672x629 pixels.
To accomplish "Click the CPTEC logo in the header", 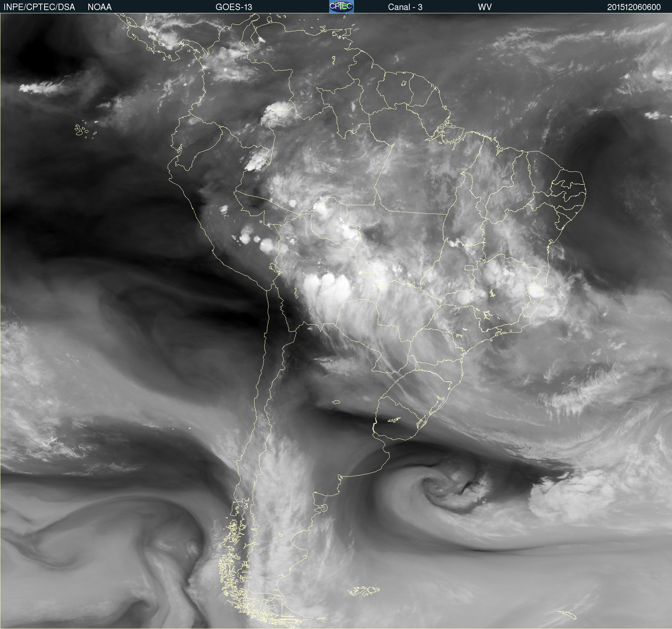I will 341,6.
